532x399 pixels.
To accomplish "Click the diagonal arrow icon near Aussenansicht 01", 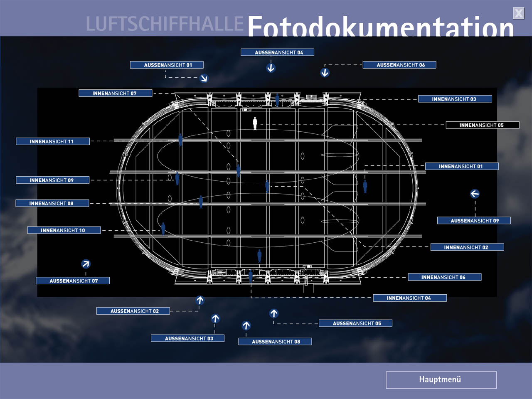I will point(204,78).
